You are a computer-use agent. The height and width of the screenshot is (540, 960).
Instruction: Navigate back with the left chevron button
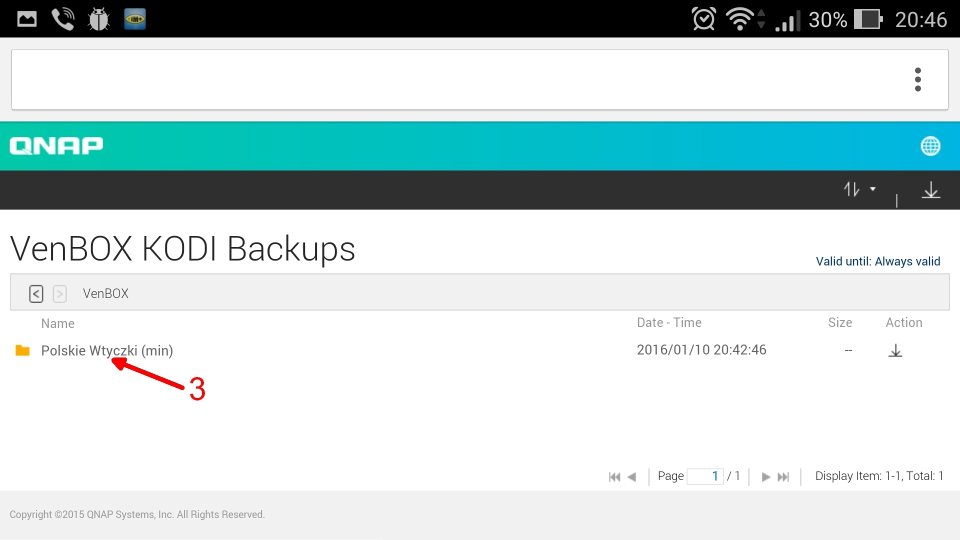pyautogui.click(x=36, y=294)
